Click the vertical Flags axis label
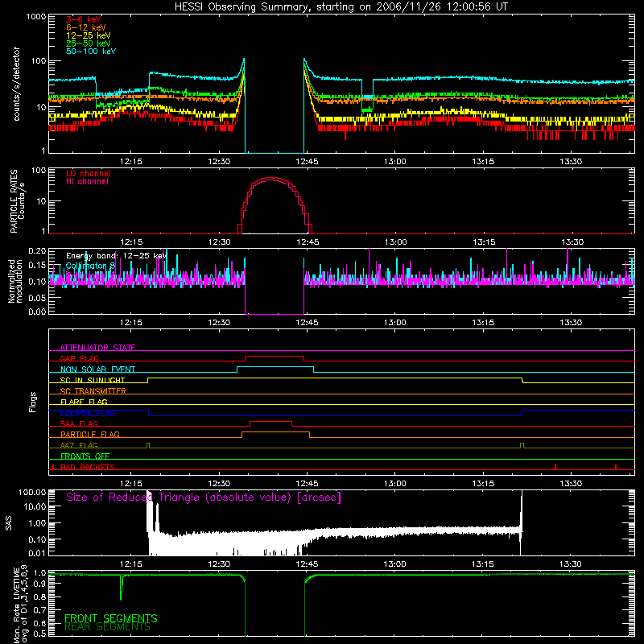 [33, 402]
